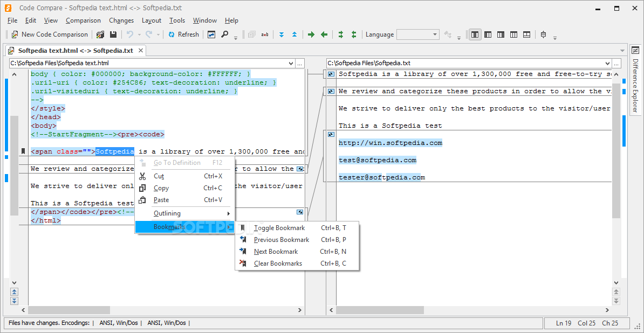This screenshot has width=644, height=333.
Task: Click the Find magnifier icon
Action: [x=224, y=34]
